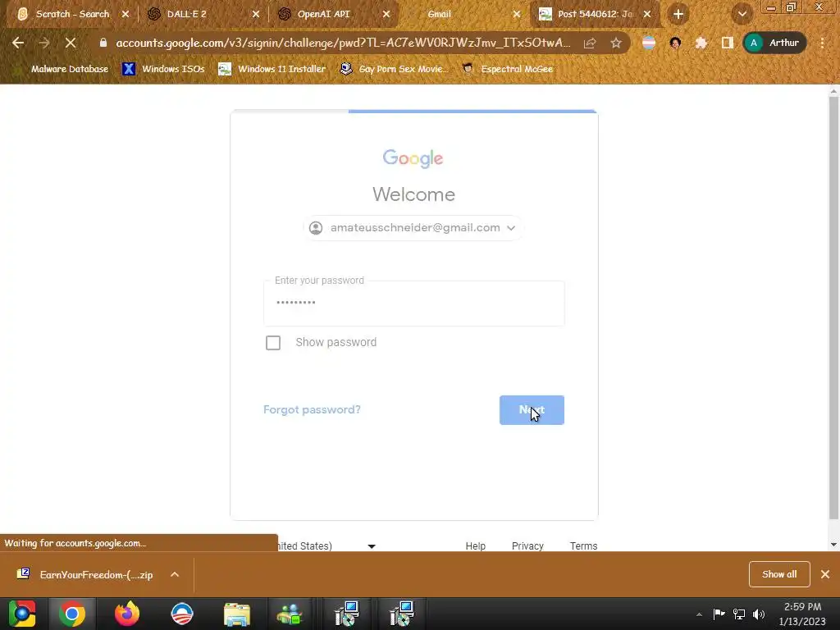The width and height of the screenshot is (840, 630).
Task: Close the Gmail tab
Action: [517, 14]
